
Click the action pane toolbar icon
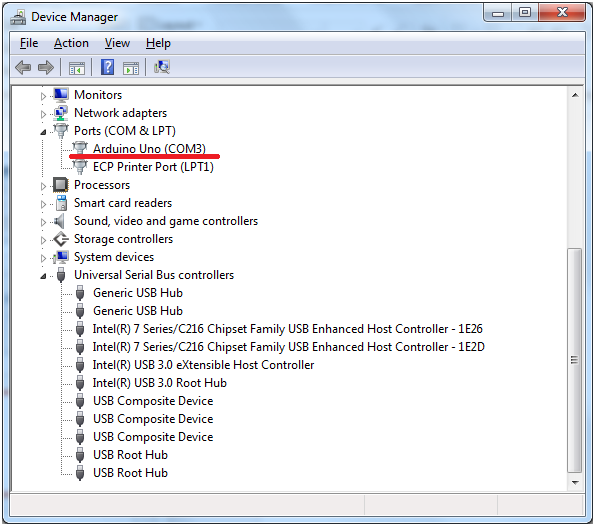pyautogui.click(x=131, y=68)
